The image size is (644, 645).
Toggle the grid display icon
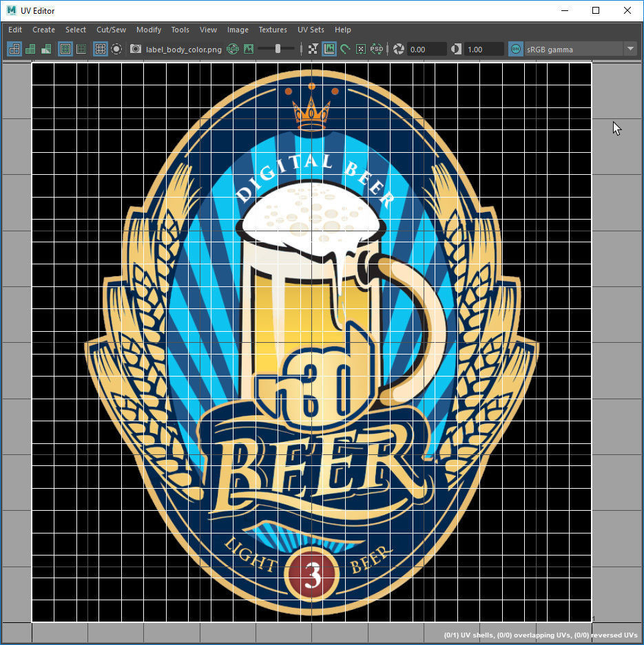[x=100, y=50]
